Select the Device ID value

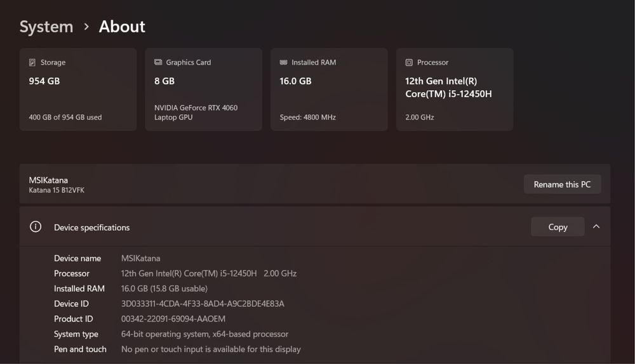pyautogui.click(x=203, y=304)
